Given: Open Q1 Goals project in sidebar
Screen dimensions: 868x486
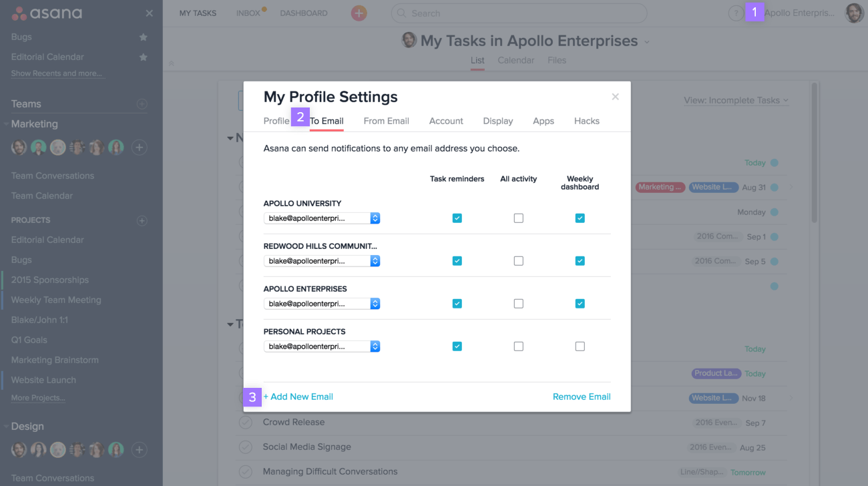Looking at the screenshot, I should [29, 340].
